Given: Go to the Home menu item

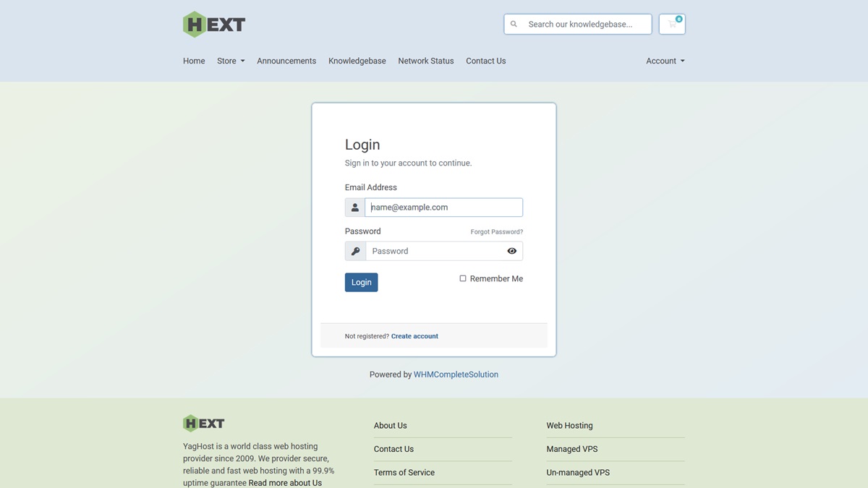Looking at the screenshot, I should [194, 61].
